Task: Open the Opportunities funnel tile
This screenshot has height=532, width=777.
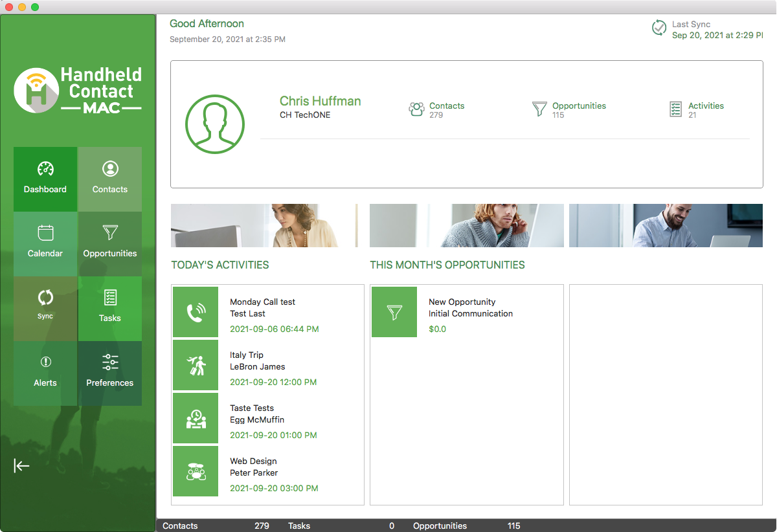Action: 110,243
